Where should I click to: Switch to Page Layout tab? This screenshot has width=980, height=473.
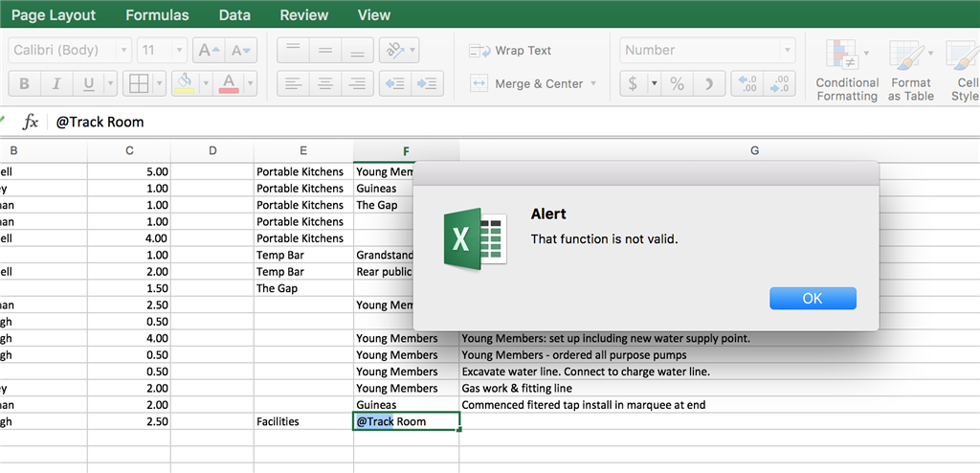pos(54,15)
